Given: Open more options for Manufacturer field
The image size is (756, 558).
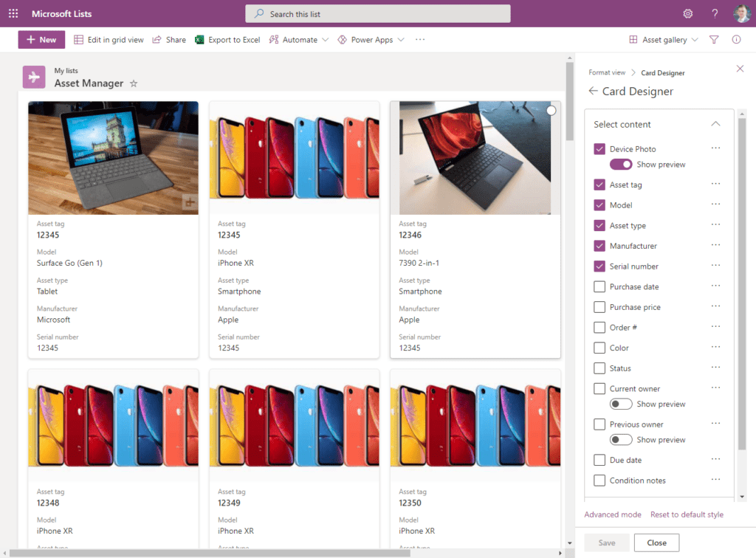Looking at the screenshot, I should coord(715,245).
